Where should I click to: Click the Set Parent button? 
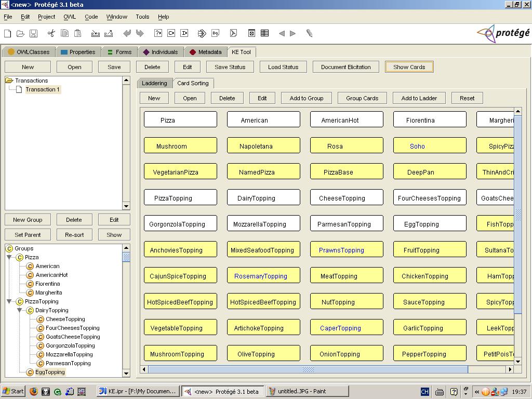[x=28, y=234]
